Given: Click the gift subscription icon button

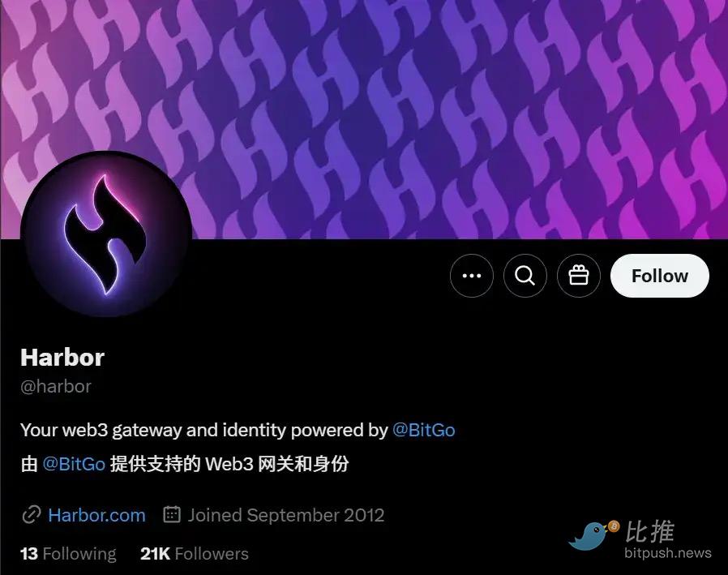Looking at the screenshot, I should pyautogui.click(x=579, y=276).
